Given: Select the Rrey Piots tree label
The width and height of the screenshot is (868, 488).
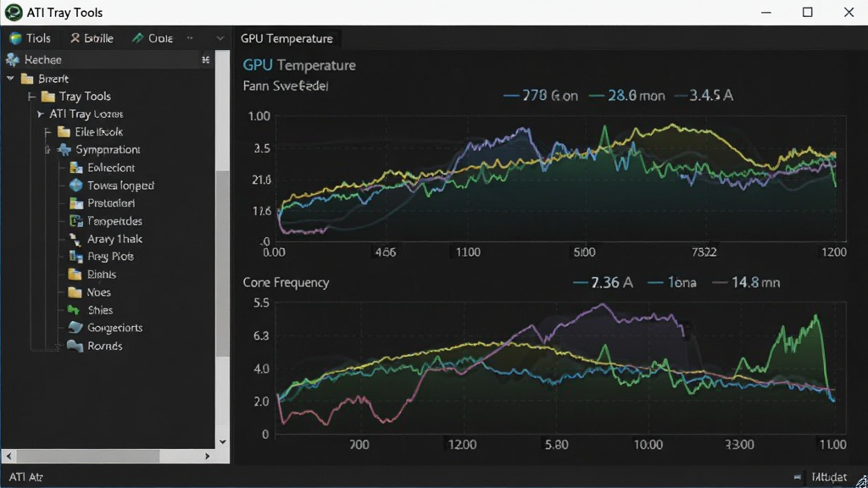Looking at the screenshot, I should (x=110, y=256).
